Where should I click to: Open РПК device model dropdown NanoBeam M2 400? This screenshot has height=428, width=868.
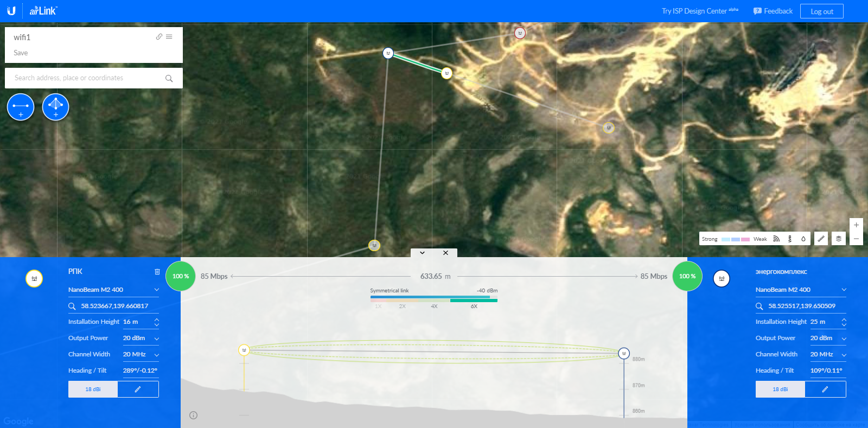[113, 290]
